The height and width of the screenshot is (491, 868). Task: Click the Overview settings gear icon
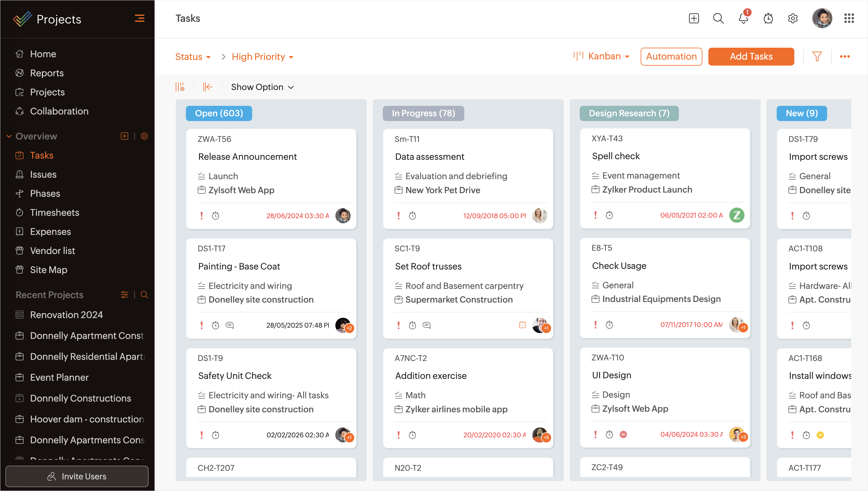[x=144, y=136]
